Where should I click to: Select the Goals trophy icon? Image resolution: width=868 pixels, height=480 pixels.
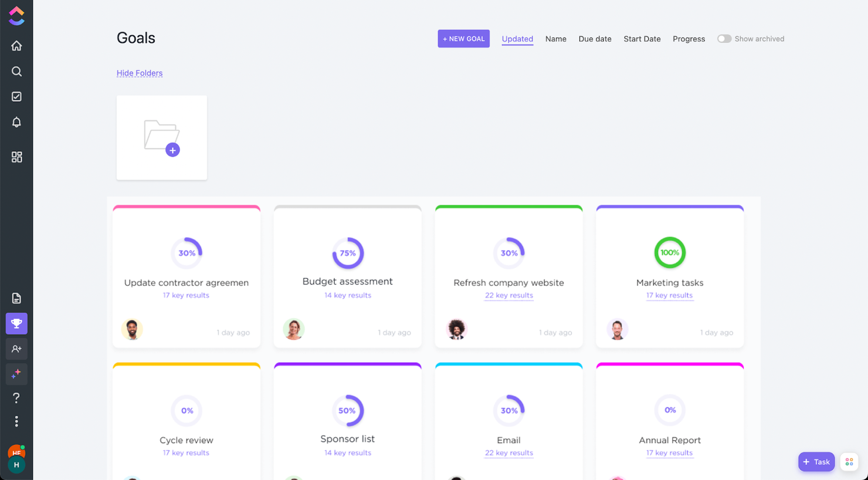coord(16,323)
